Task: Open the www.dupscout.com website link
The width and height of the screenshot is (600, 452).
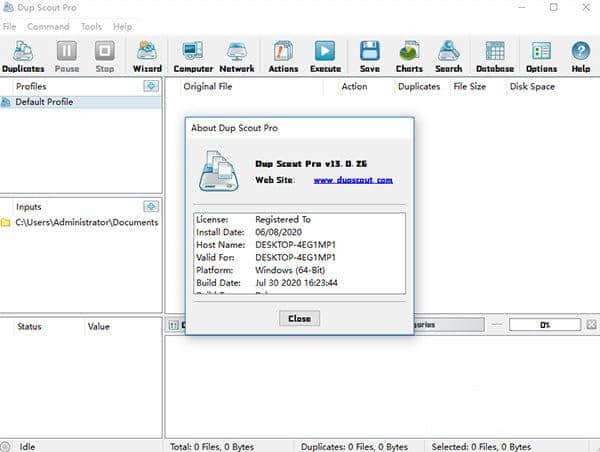Action: (x=353, y=180)
